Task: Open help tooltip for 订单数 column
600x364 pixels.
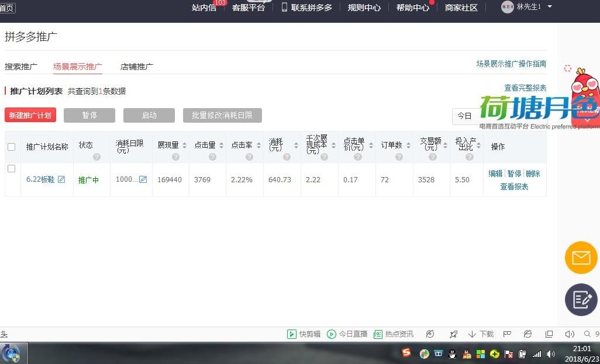Action: 399,157
